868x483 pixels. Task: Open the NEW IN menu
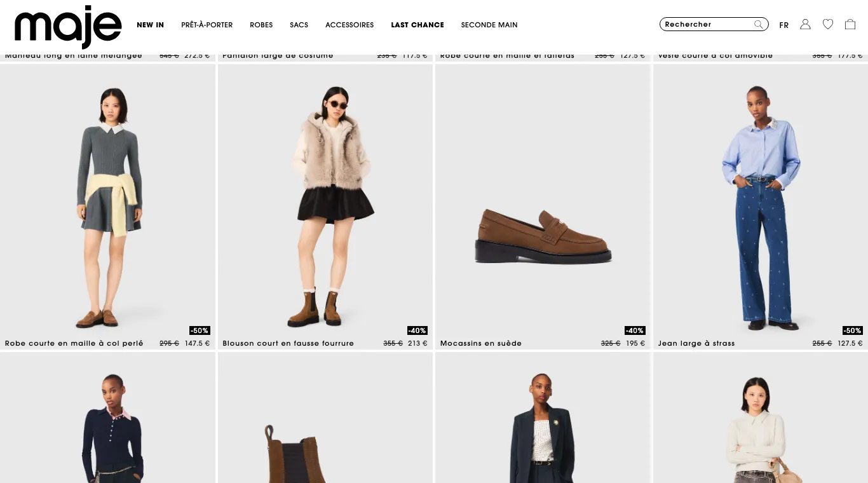pos(151,25)
